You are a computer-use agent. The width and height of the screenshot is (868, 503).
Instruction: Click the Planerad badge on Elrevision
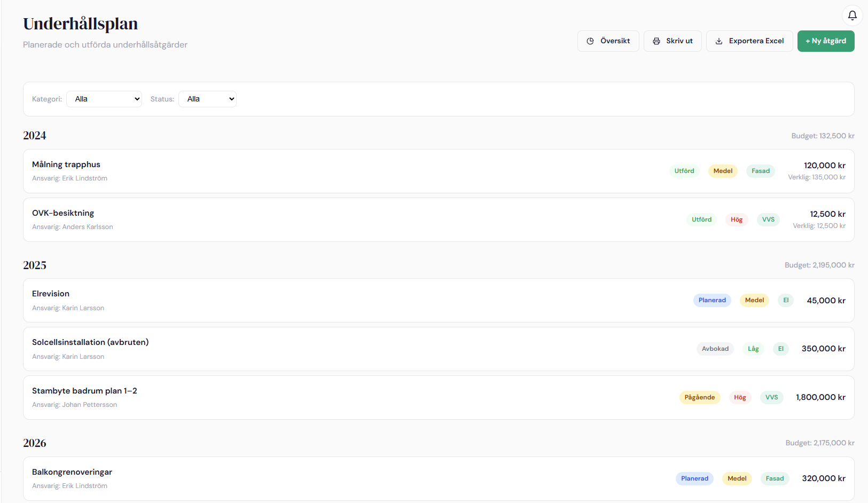(x=711, y=300)
